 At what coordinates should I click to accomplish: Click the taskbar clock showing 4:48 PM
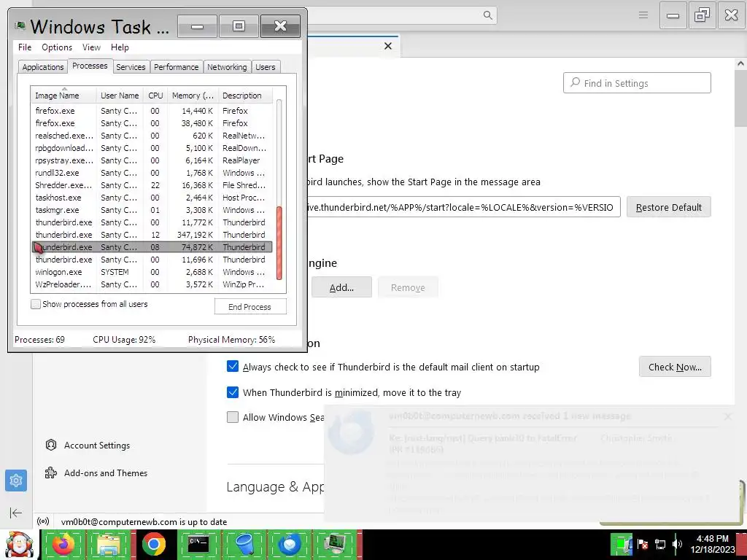pyautogui.click(x=712, y=544)
